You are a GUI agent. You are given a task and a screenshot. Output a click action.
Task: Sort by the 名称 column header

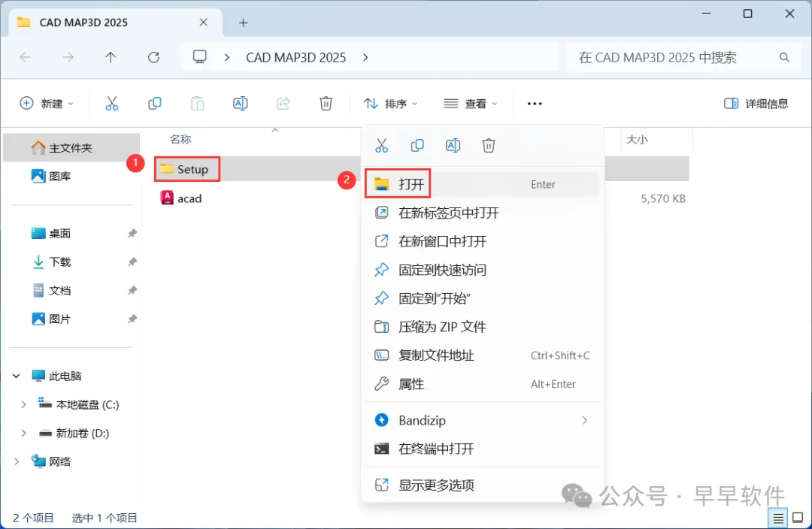point(180,139)
